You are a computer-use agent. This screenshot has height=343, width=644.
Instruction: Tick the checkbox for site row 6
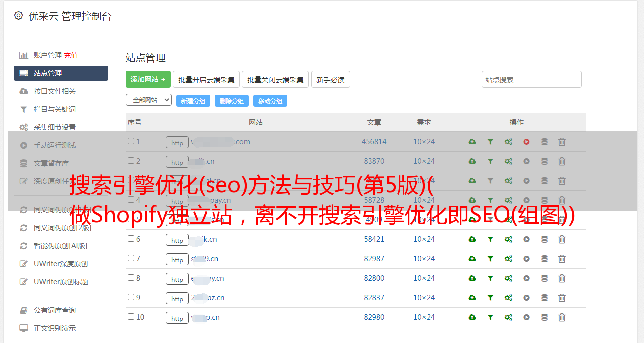pyautogui.click(x=131, y=239)
